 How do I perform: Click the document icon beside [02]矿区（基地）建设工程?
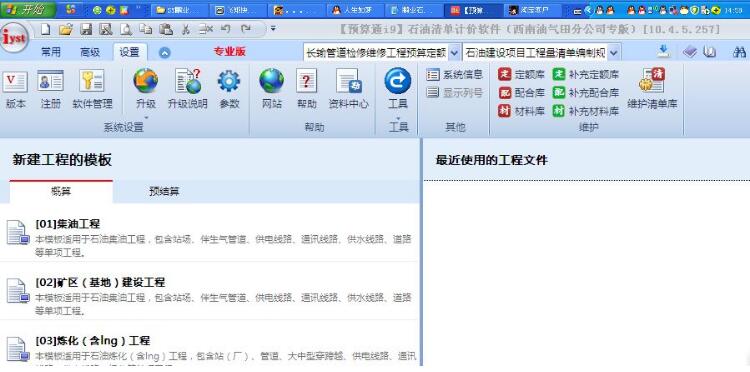(x=18, y=291)
